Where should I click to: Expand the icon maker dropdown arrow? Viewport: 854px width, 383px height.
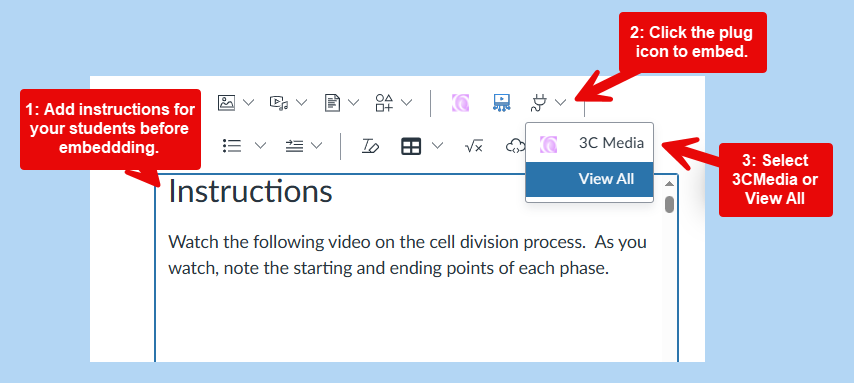(406, 102)
